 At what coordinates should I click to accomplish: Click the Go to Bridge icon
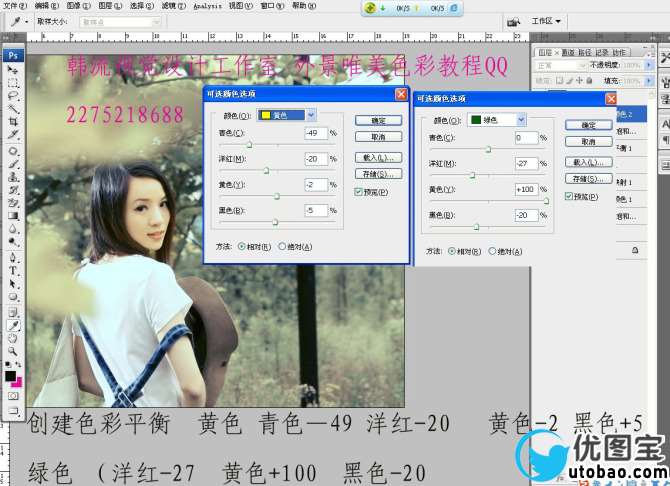point(513,21)
